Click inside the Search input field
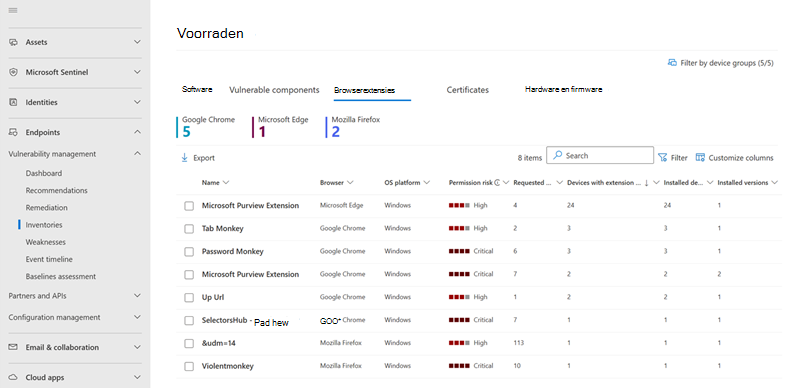 [600, 155]
